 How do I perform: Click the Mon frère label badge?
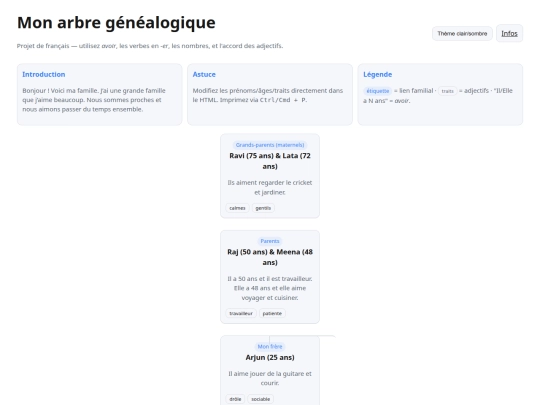pos(270,346)
